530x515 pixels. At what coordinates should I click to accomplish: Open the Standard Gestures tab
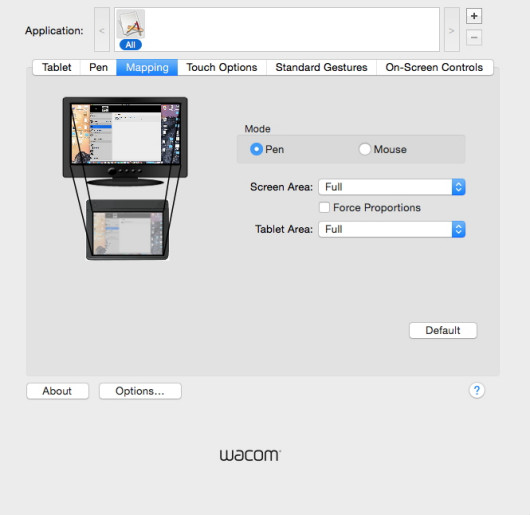(321, 67)
